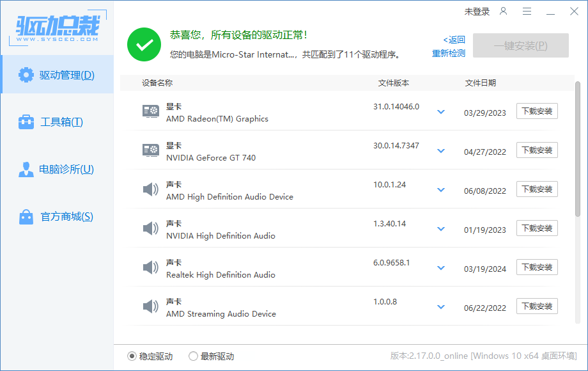Click 下载安装 for NVIDIA GeForce GT 740
This screenshot has height=371, width=588.
pos(537,150)
